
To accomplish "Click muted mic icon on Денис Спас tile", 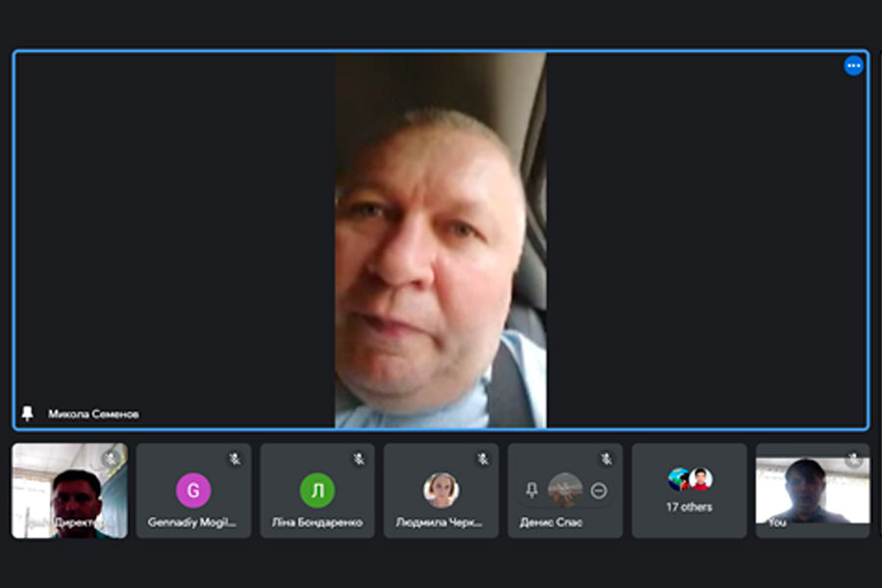I will tap(607, 460).
